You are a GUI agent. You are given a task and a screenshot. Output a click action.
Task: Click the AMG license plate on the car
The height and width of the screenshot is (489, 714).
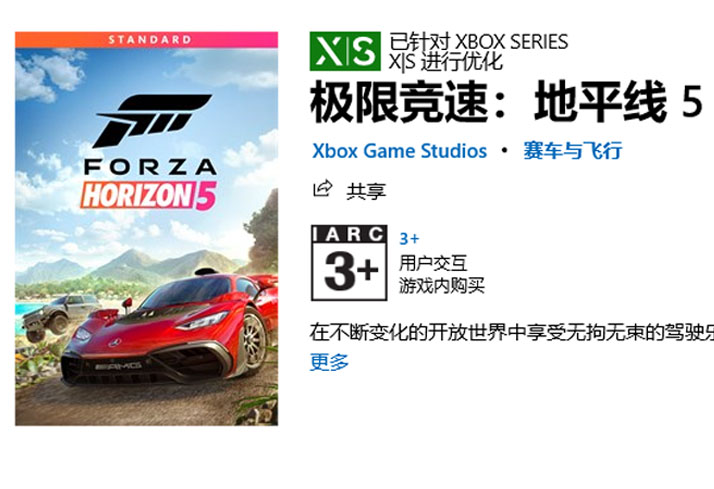click(118, 366)
